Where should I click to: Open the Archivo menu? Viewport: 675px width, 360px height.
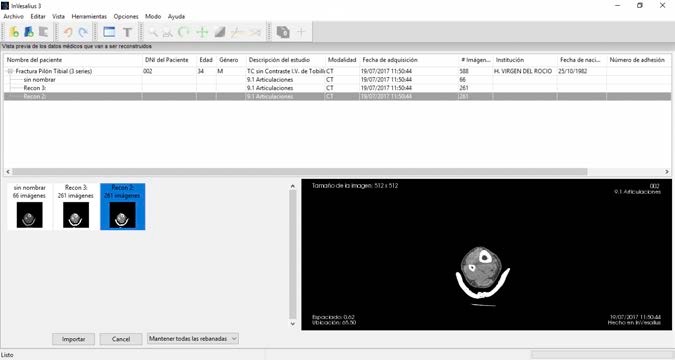(x=13, y=16)
